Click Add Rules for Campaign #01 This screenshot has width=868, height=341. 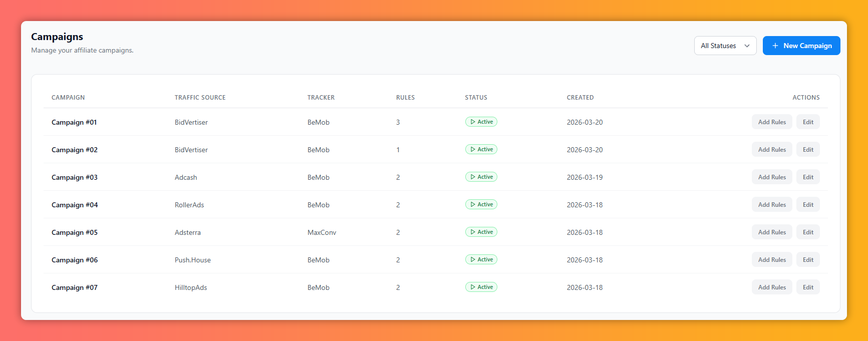tap(772, 122)
